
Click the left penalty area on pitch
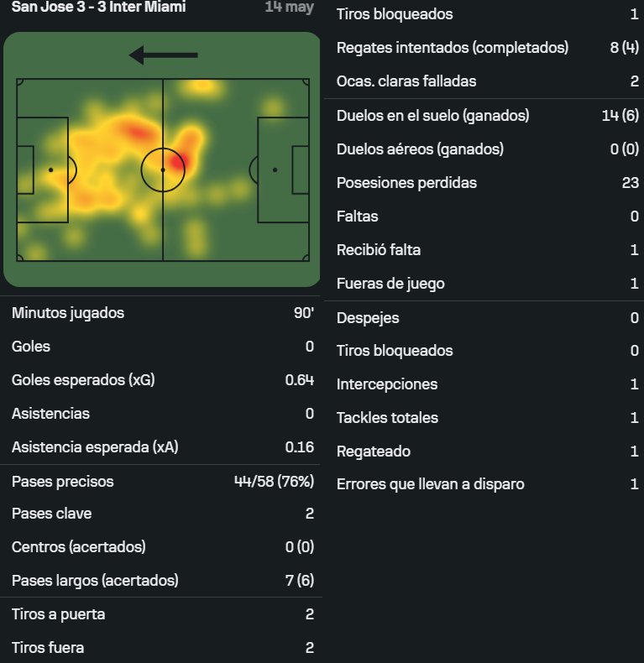[x=43, y=170]
